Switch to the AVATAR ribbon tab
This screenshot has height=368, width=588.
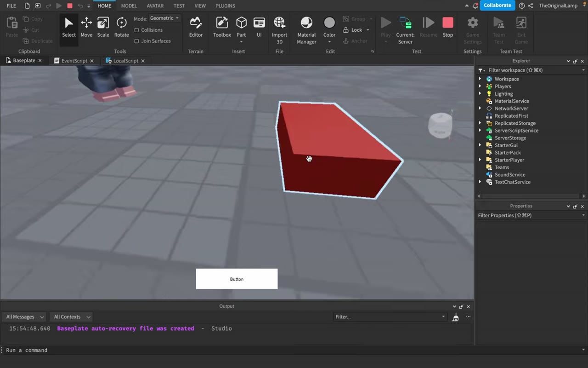155,6
